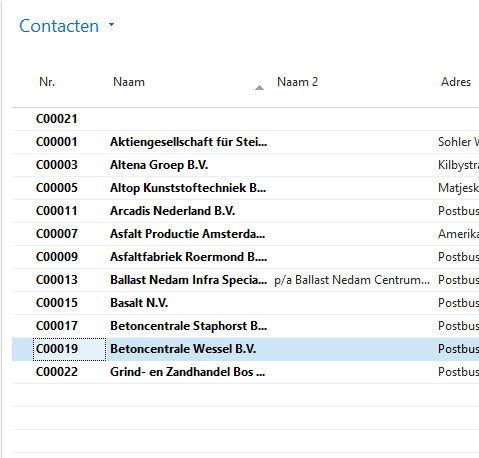Click the Adres column header
This screenshot has width=479, height=458.
[x=456, y=82]
